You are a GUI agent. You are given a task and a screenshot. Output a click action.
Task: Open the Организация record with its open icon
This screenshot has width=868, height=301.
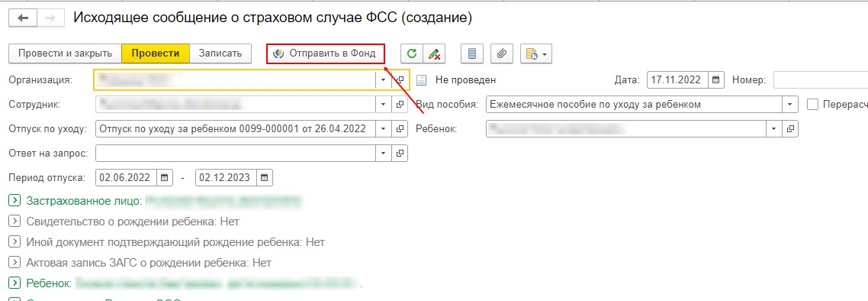point(400,79)
